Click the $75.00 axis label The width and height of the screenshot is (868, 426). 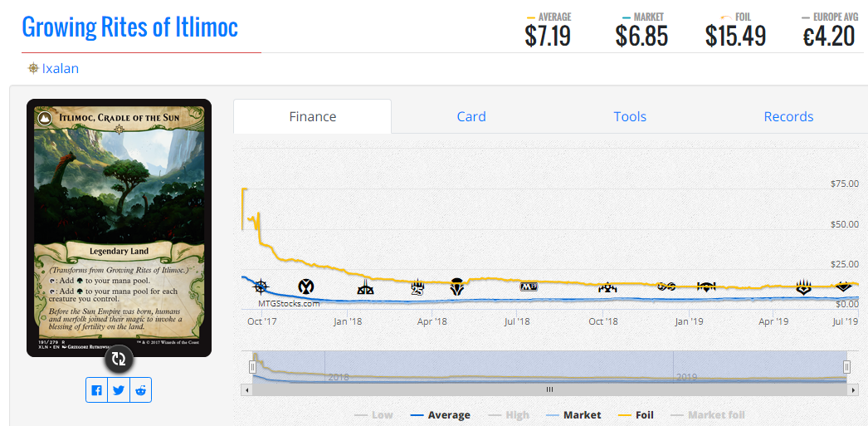845,184
